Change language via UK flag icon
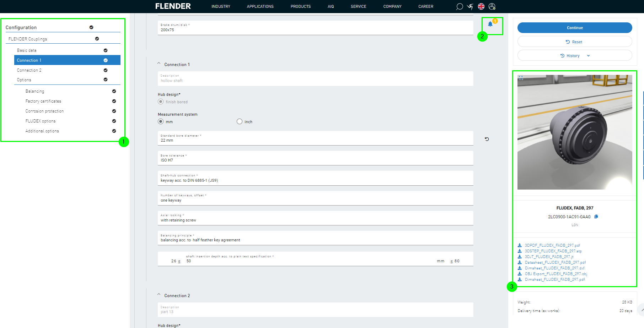This screenshot has width=644, height=328. click(481, 6)
